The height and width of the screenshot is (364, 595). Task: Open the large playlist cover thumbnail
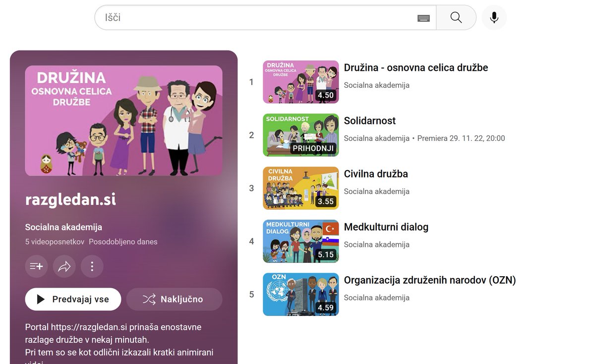tap(123, 121)
